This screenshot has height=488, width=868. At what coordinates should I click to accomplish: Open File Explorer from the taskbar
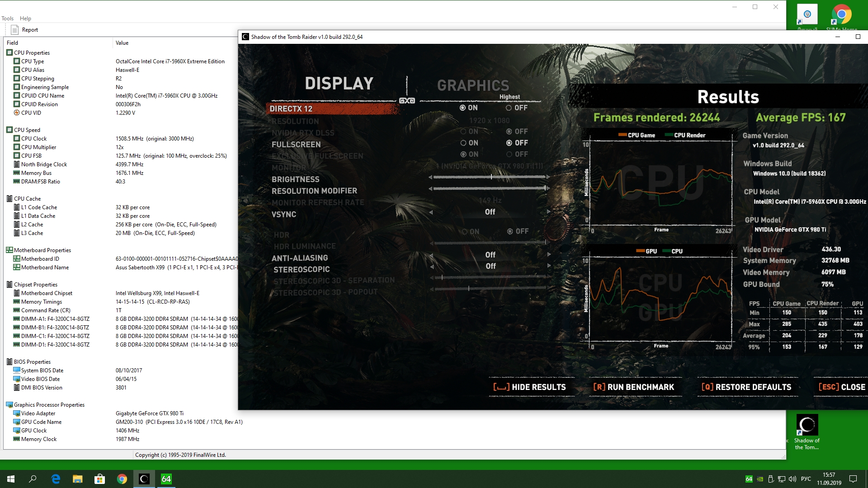point(78,479)
